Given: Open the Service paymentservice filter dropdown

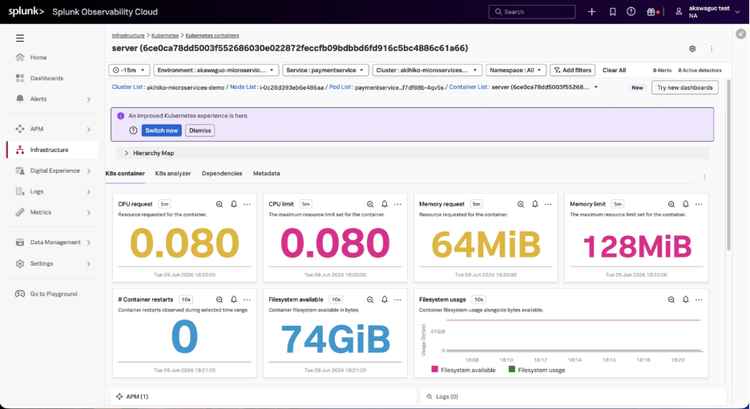Looking at the screenshot, I should pos(325,70).
